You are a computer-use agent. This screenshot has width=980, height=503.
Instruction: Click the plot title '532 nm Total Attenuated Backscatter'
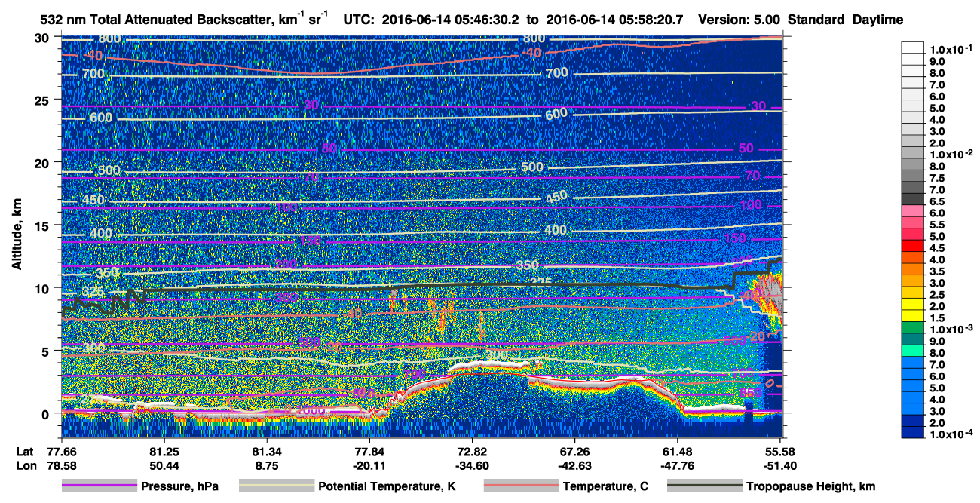(x=158, y=20)
